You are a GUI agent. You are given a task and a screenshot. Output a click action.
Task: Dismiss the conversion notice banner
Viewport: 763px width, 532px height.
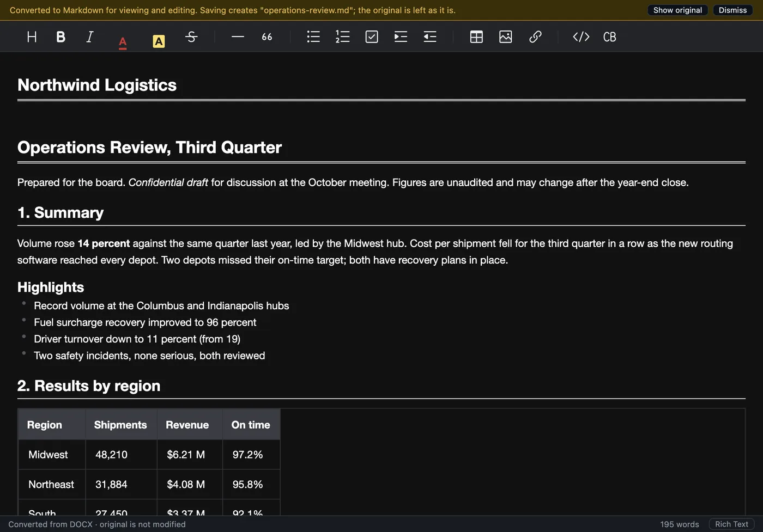[x=732, y=10]
